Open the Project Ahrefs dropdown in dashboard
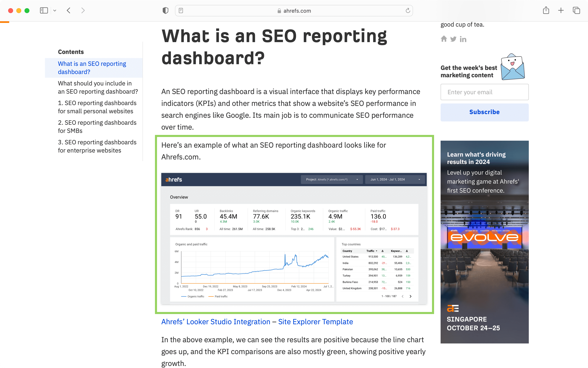The height and width of the screenshot is (368, 588). coord(332,180)
